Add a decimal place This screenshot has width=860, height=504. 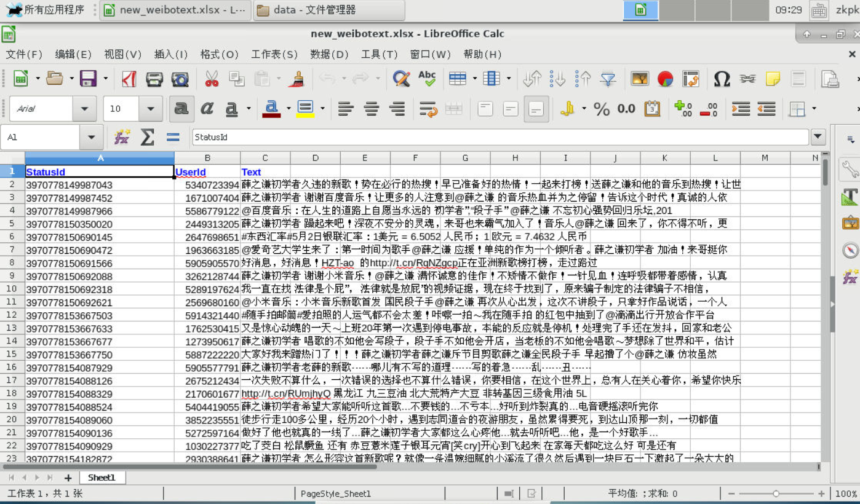tap(683, 109)
